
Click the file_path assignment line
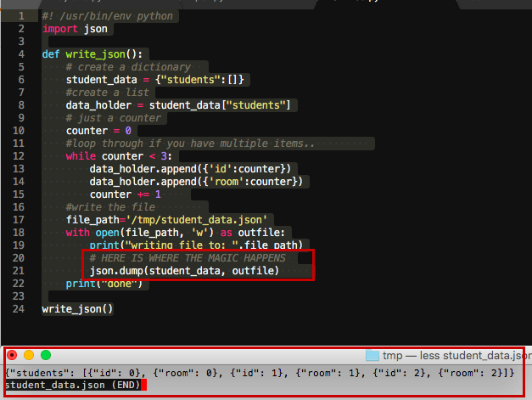pos(166,220)
